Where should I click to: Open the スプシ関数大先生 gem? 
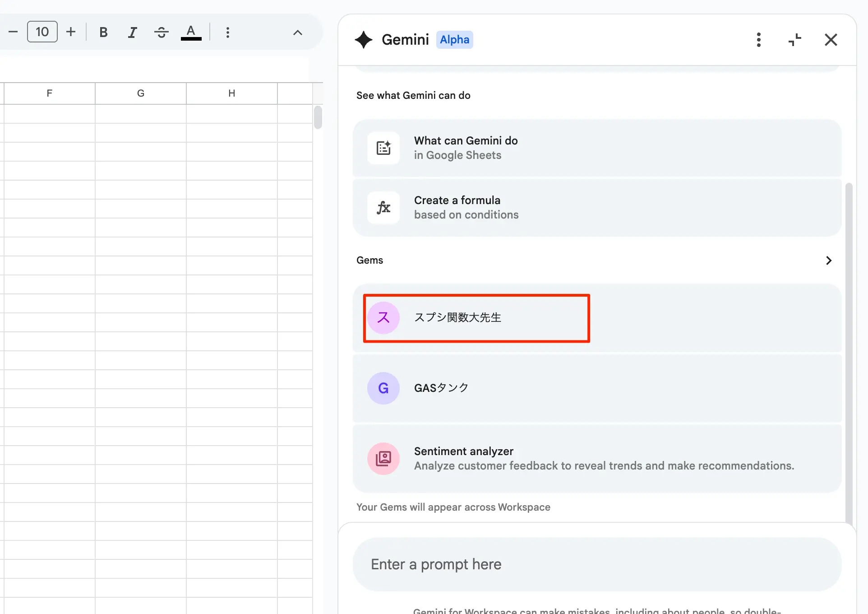click(x=597, y=318)
